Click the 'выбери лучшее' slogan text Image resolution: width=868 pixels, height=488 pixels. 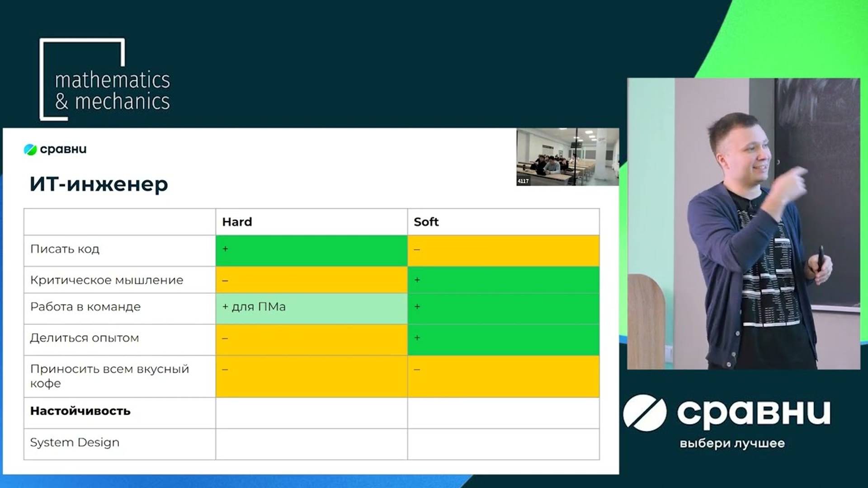[x=732, y=443]
